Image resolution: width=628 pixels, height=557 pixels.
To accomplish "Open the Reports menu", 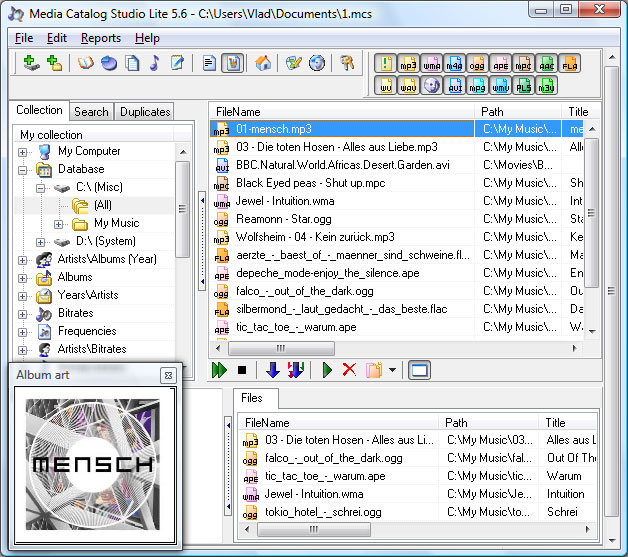I will [100, 38].
